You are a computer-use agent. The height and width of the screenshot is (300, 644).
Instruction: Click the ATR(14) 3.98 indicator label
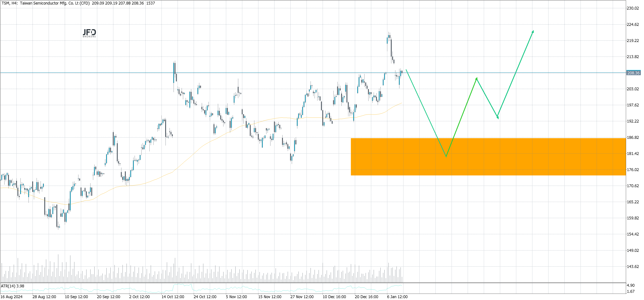(x=12, y=286)
